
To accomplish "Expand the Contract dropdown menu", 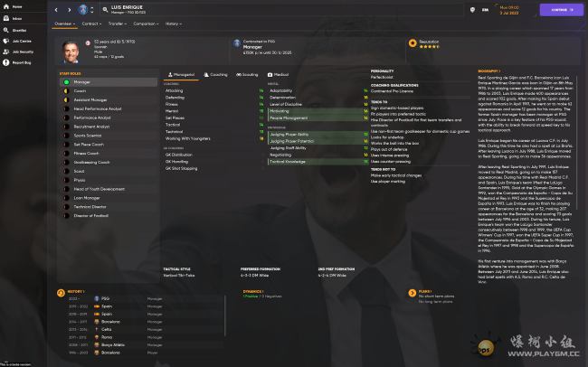I will [91, 24].
